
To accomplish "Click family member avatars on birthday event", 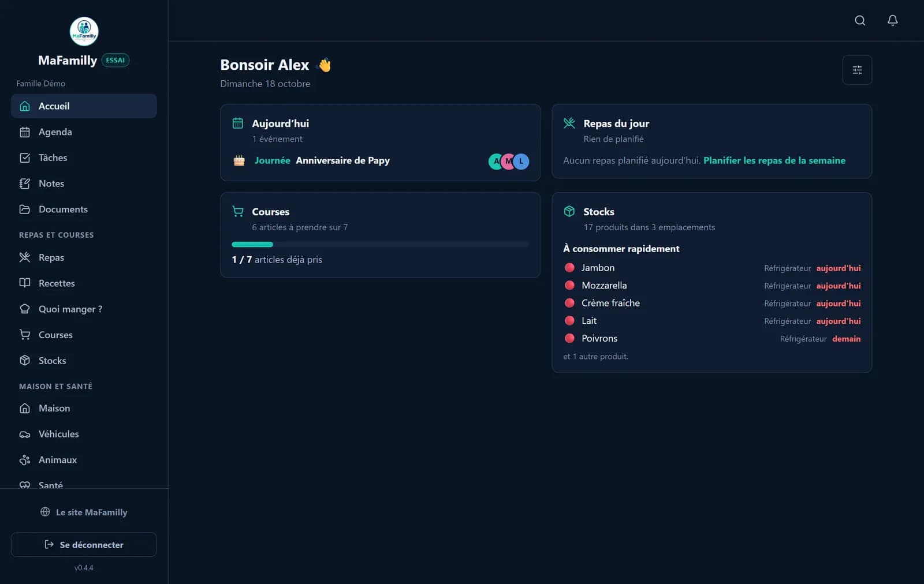I will 509,162.
